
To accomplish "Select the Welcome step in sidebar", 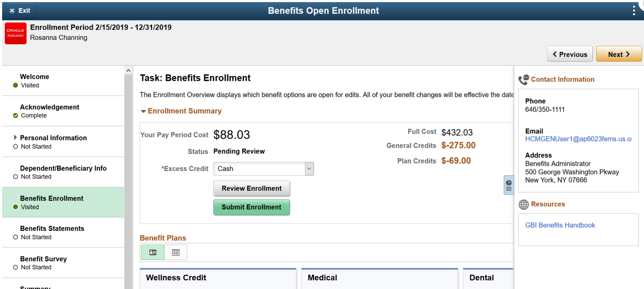I will pyautogui.click(x=34, y=77).
